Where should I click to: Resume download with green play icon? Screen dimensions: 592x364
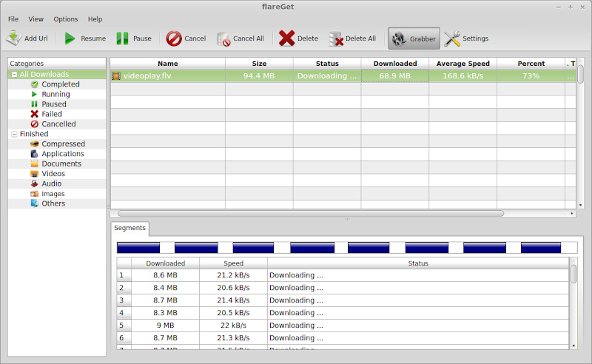[x=70, y=38]
